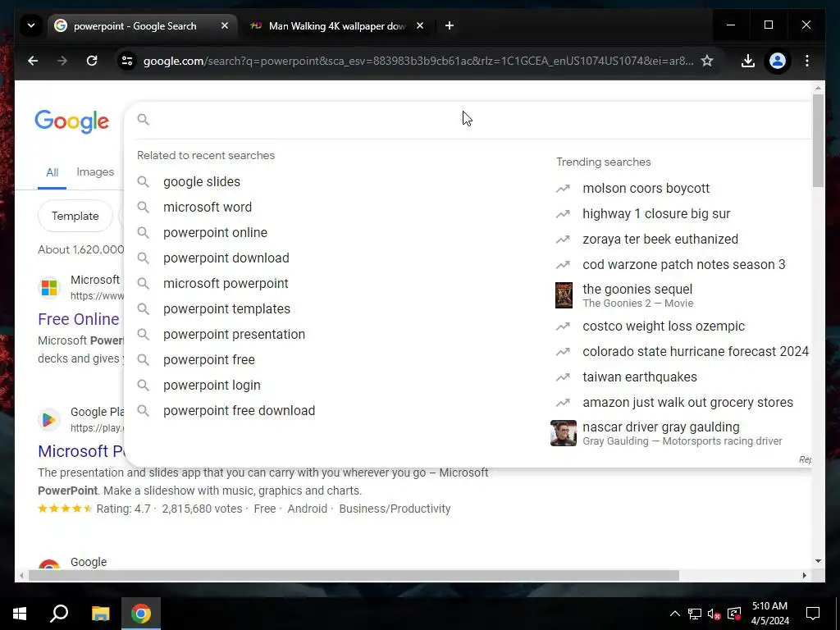Click the trending arrow icon beside taiwan earthquakes
The image size is (840, 630).
pyautogui.click(x=563, y=377)
